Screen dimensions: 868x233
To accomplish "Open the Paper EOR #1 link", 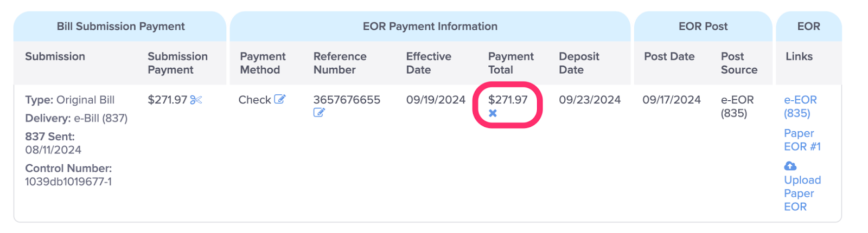I will click(802, 140).
